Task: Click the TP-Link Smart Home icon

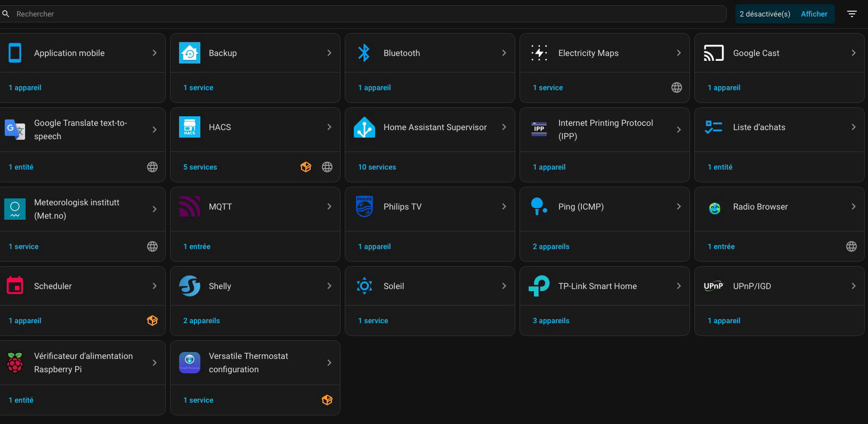Action: pos(539,286)
